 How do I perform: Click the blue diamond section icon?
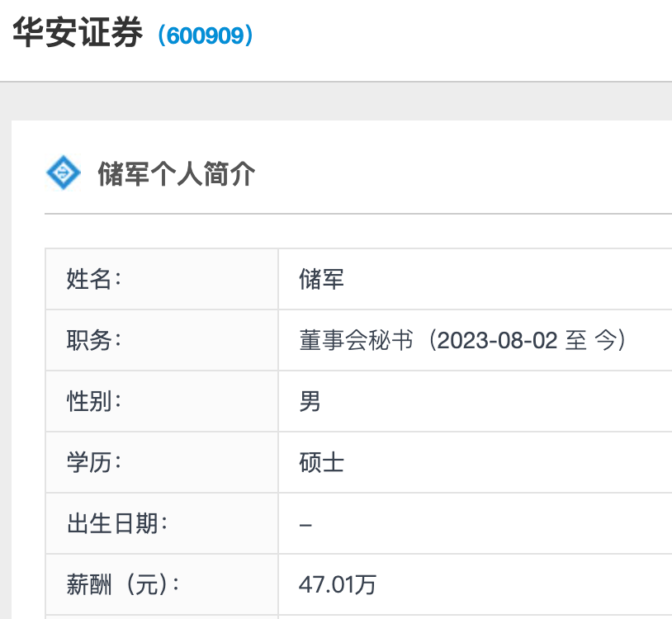(64, 172)
